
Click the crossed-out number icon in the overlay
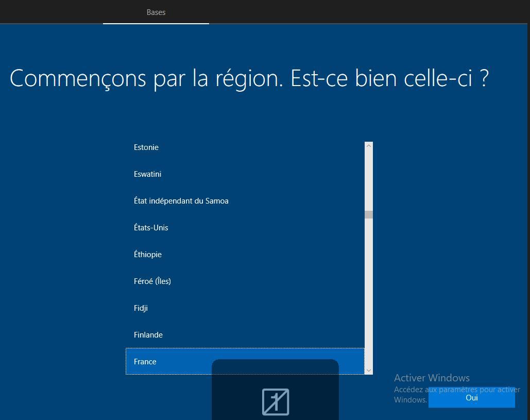pos(276,401)
